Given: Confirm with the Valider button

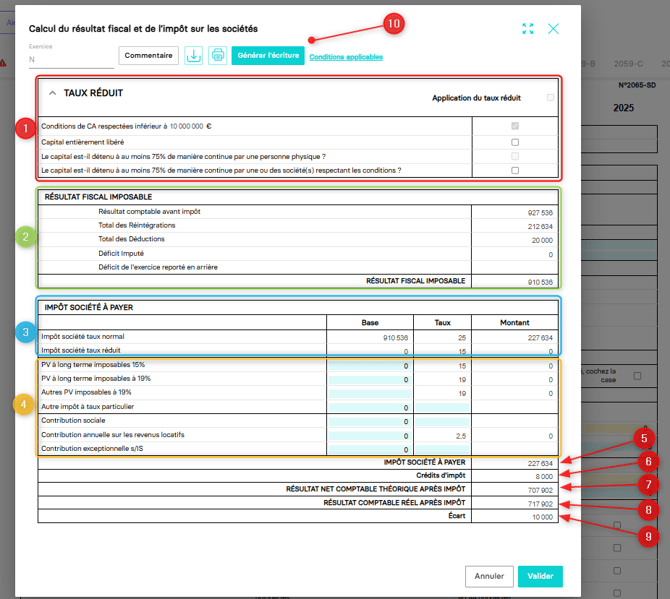Looking at the screenshot, I should click(x=540, y=576).
